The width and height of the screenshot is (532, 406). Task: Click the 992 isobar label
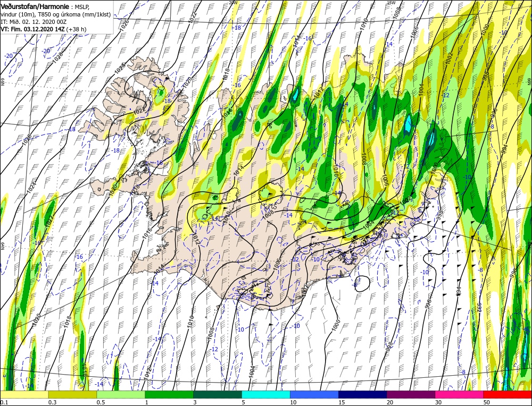point(480,309)
